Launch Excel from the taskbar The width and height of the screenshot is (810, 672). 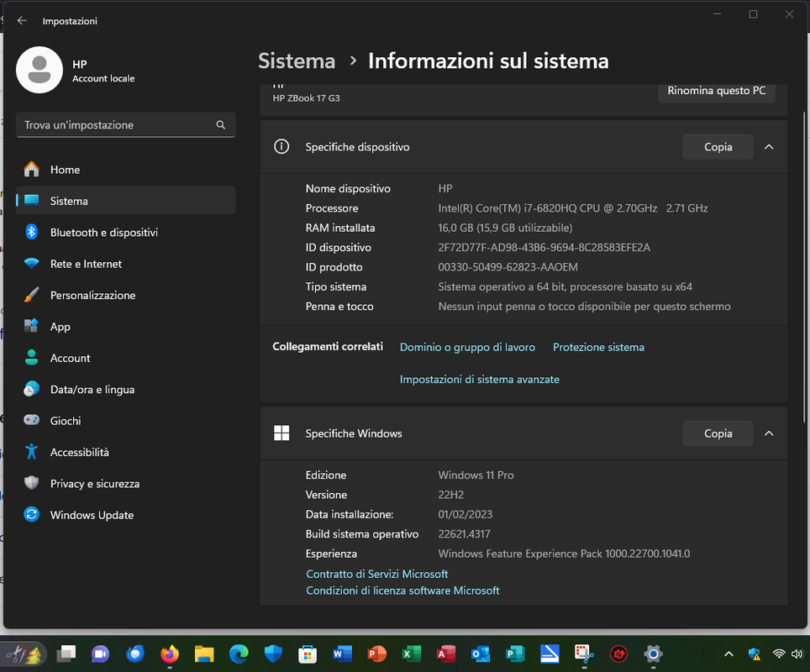point(411,654)
